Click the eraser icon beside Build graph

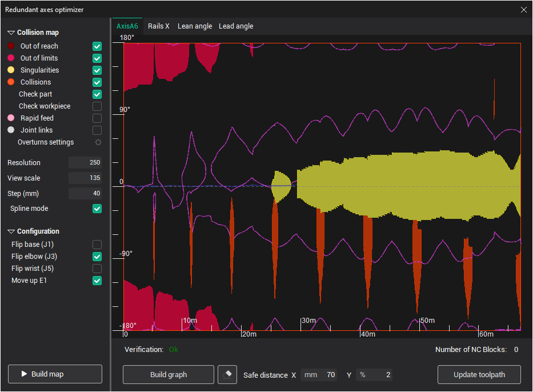[227, 375]
